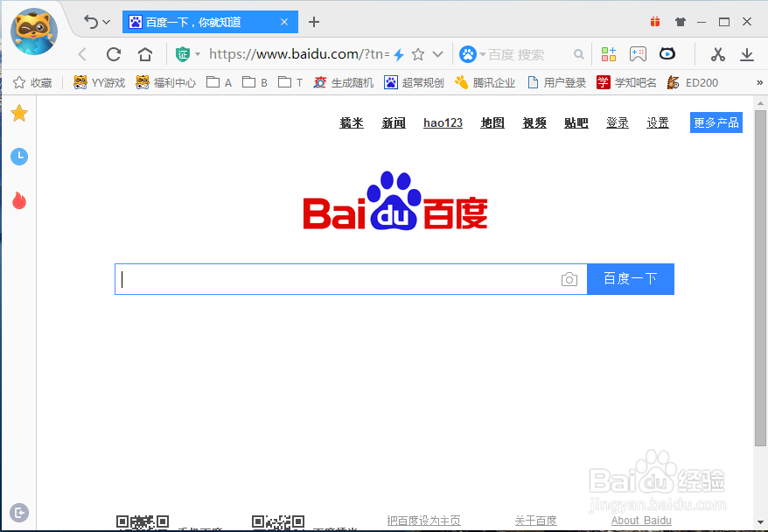This screenshot has height=532, width=768.
Task: Open the scissors screenshot tool
Action: point(718,54)
